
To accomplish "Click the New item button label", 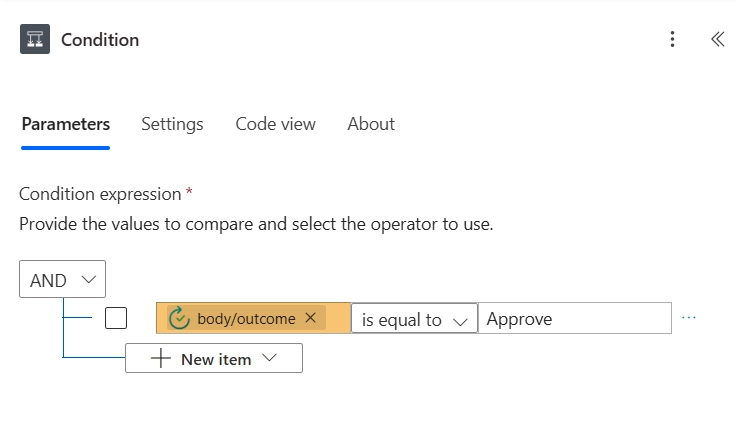I will [215, 359].
